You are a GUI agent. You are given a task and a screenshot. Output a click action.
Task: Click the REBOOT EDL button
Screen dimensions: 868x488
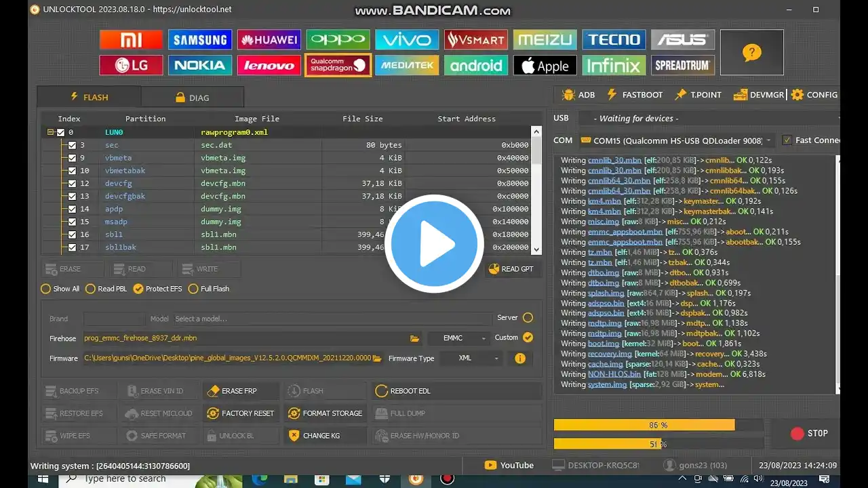pyautogui.click(x=458, y=391)
